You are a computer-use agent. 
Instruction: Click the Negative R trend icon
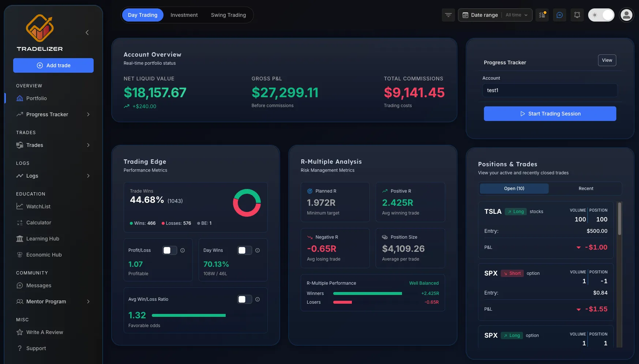[x=310, y=237]
